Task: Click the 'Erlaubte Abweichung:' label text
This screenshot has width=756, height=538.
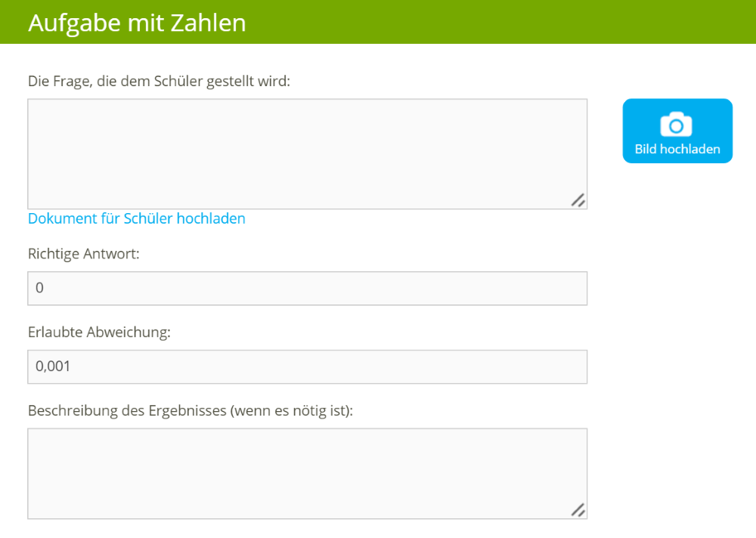Action: 99,332
